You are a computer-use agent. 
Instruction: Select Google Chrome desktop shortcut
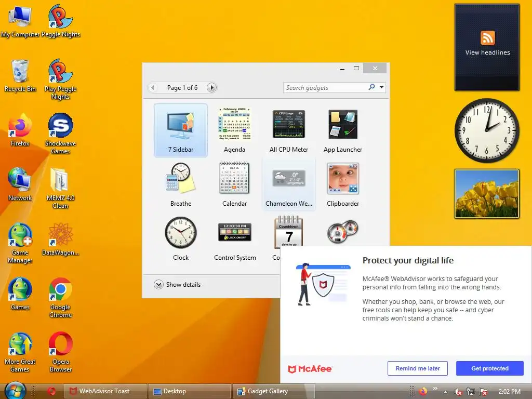coord(60,298)
